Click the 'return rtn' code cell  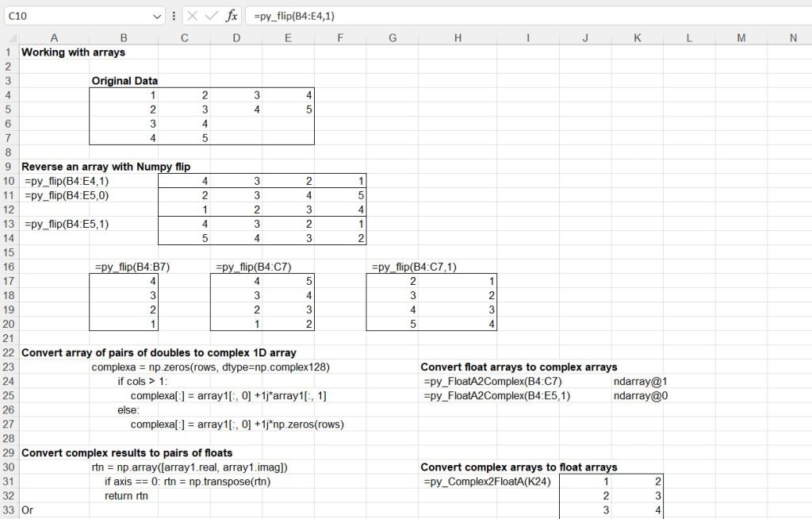(x=126, y=496)
